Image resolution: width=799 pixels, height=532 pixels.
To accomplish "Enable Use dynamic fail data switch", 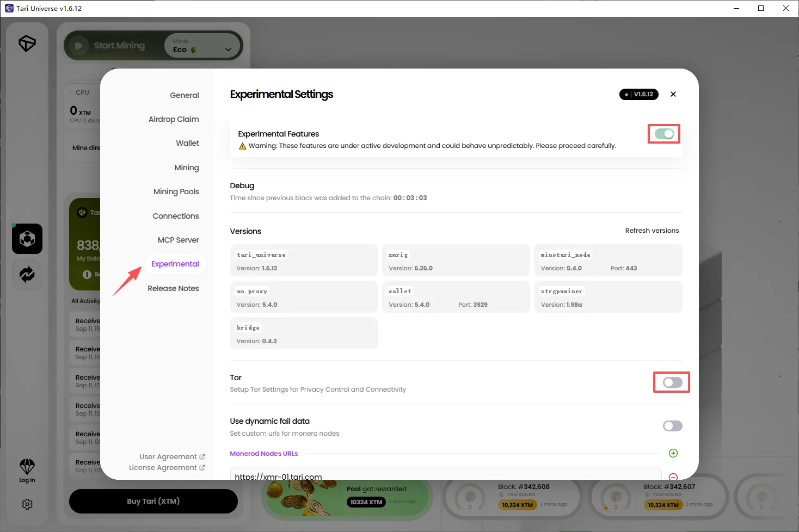I will coord(672,426).
